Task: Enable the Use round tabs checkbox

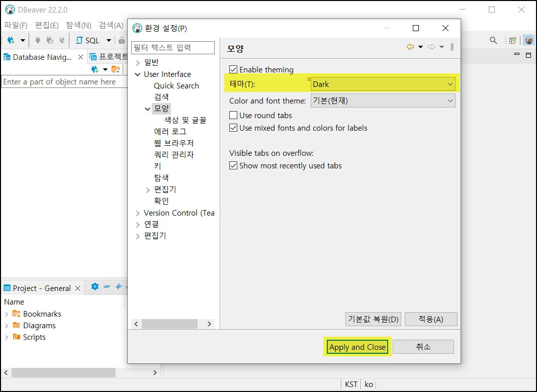Action: point(233,115)
